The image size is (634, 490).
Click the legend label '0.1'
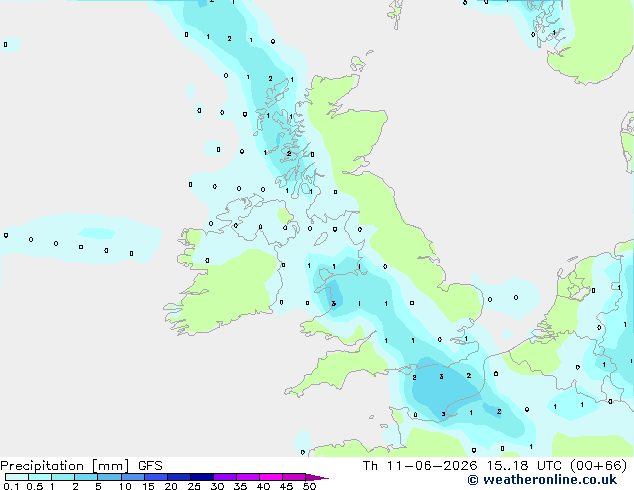[x=11, y=486]
